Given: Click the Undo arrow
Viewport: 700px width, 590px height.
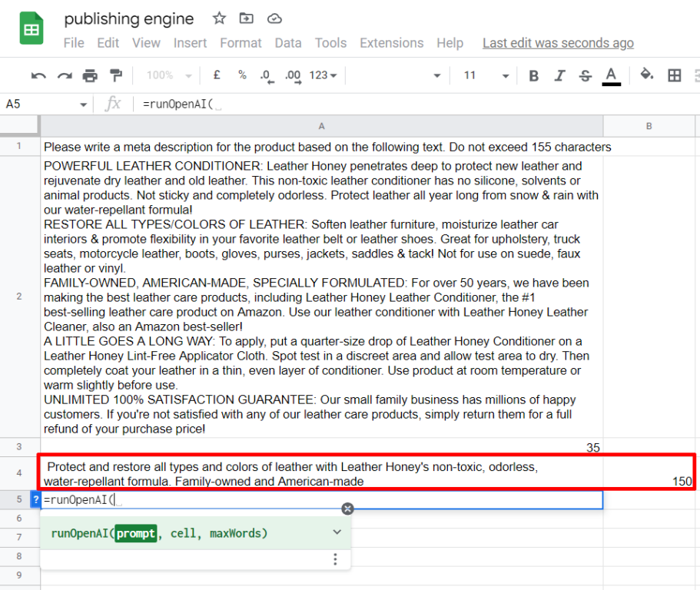Looking at the screenshot, I should (39, 75).
